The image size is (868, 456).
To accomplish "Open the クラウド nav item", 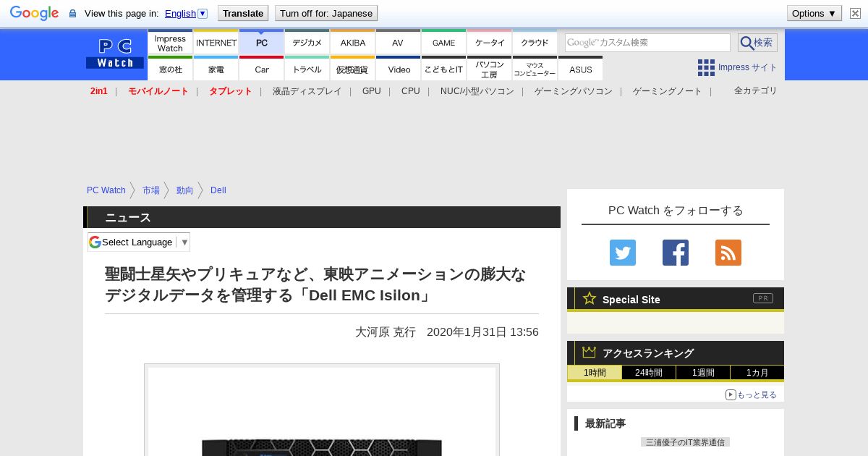I will pyautogui.click(x=535, y=42).
